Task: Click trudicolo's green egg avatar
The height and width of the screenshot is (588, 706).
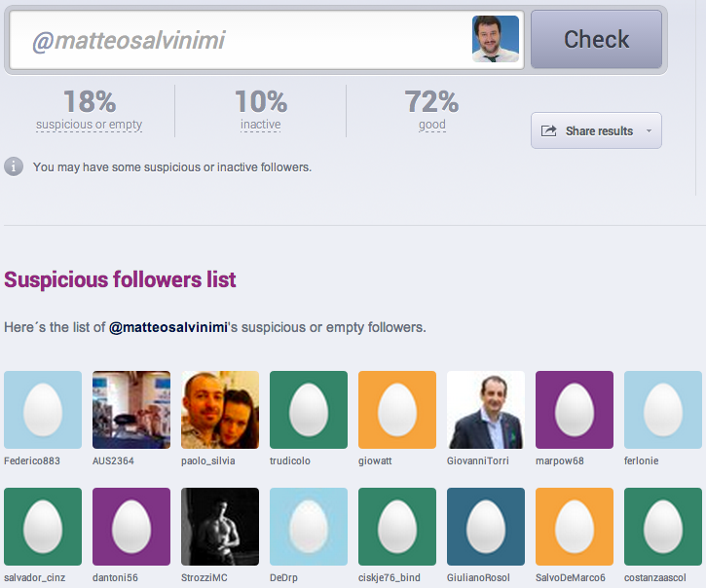Action: 309,410
